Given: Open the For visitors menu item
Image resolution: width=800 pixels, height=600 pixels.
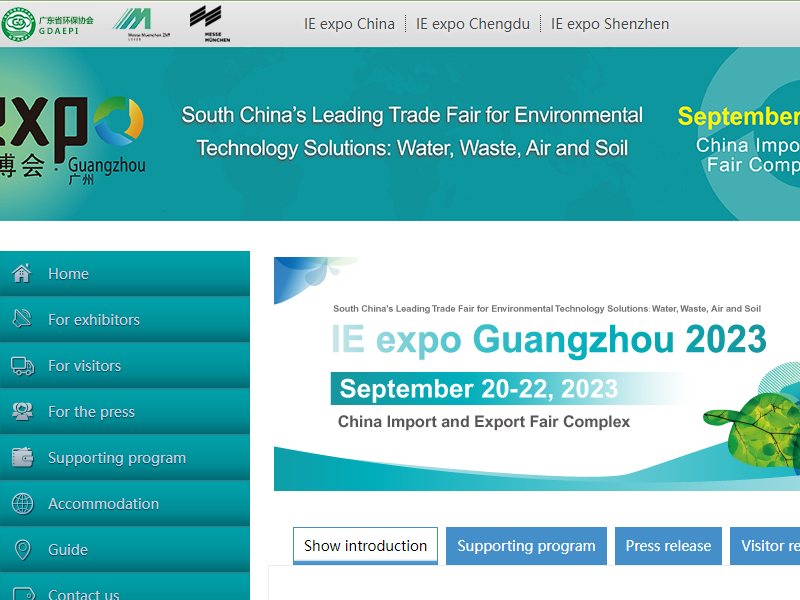Looking at the screenshot, I should click(125, 365).
